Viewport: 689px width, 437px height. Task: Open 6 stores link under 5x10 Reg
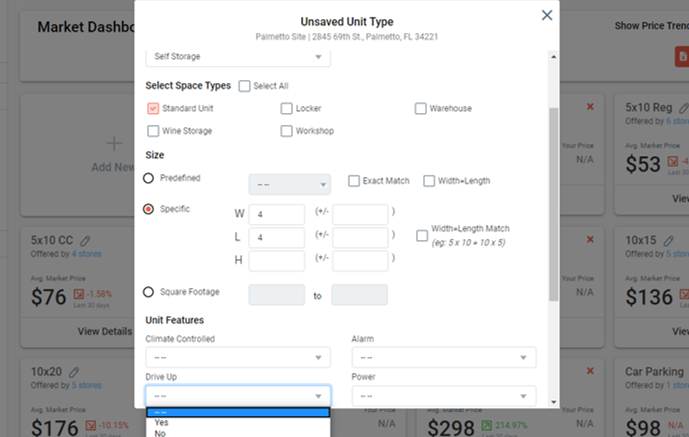678,121
